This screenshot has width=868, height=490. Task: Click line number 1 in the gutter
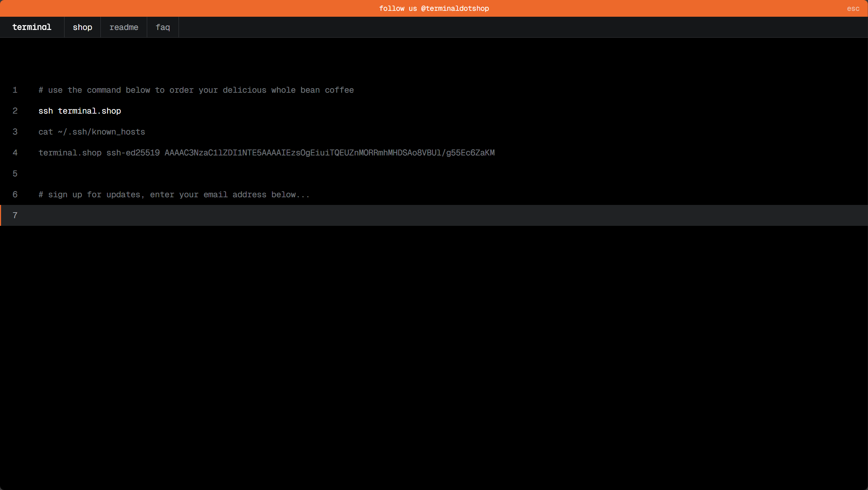pos(15,90)
